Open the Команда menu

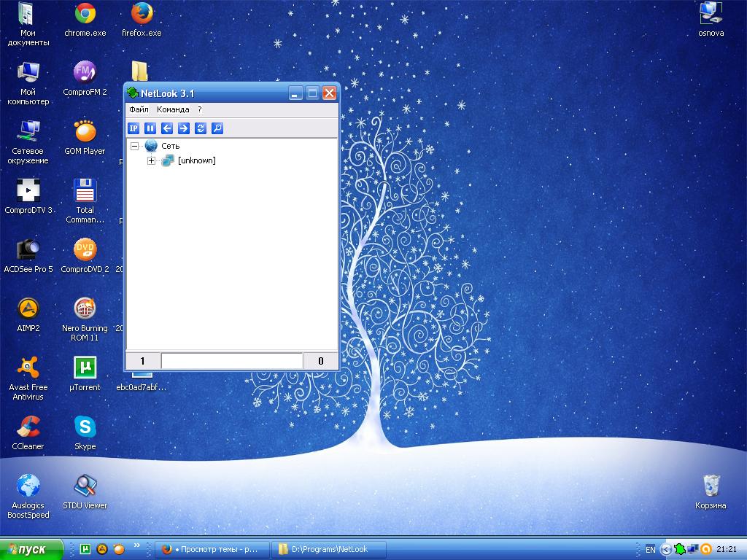[x=173, y=109]
